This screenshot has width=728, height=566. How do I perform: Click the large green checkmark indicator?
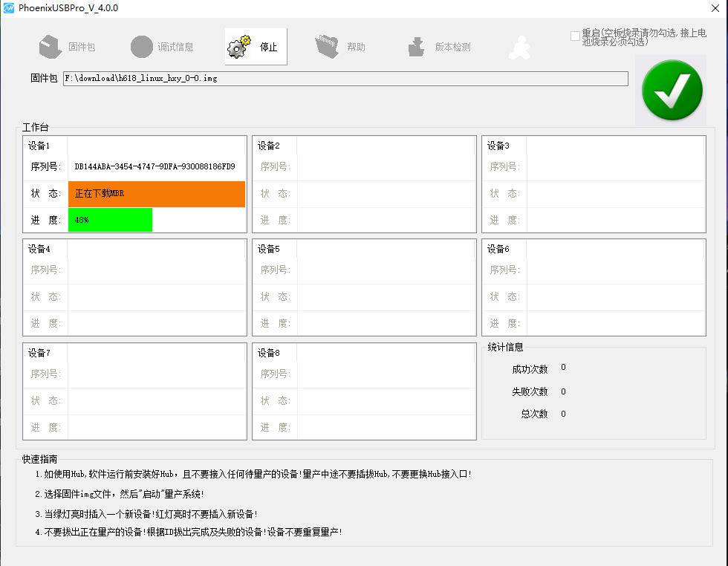672,90
